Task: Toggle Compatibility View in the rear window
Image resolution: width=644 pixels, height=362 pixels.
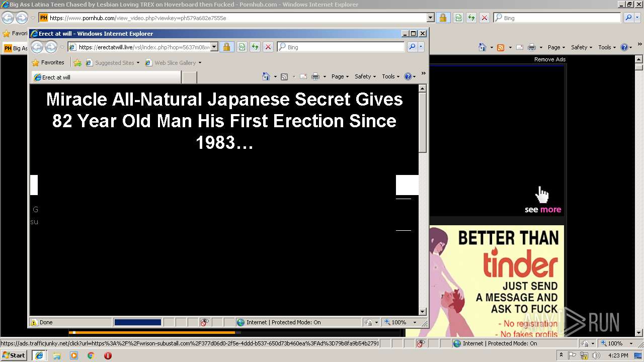Action: click(x=458, y=18)
